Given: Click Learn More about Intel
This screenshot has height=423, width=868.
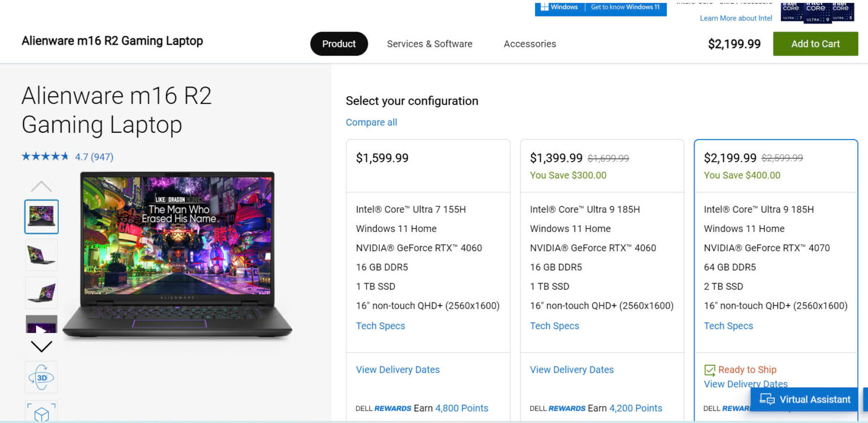Looking at the screenshot, I should point(736,18).
